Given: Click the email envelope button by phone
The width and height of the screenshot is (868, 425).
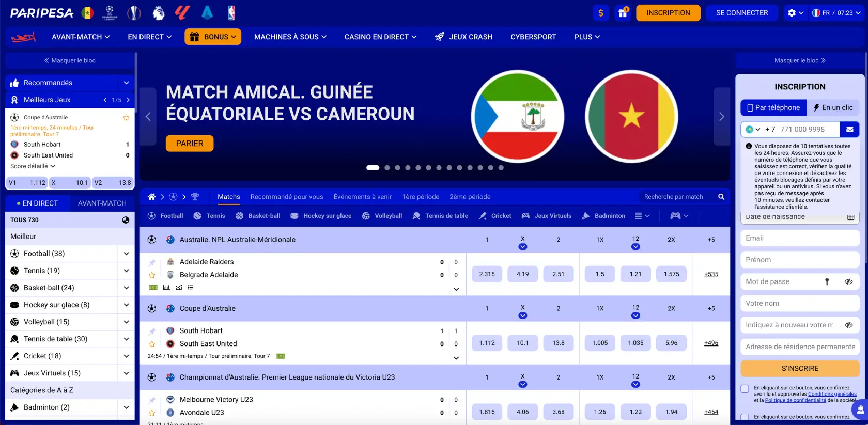Looking at the screenshot, I should [x=849, y=129].
